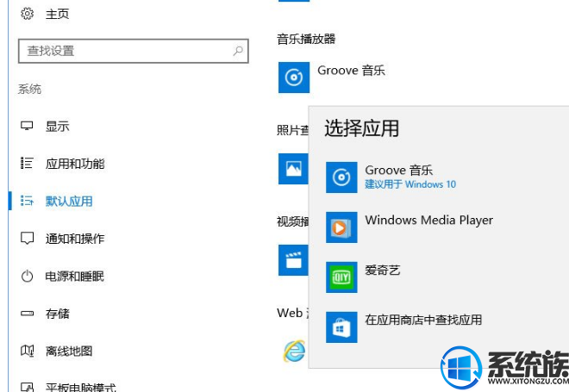Click the video player clapperboard icon
The height and width of the screenshot is (392, 569).
[x=293, y=260]
